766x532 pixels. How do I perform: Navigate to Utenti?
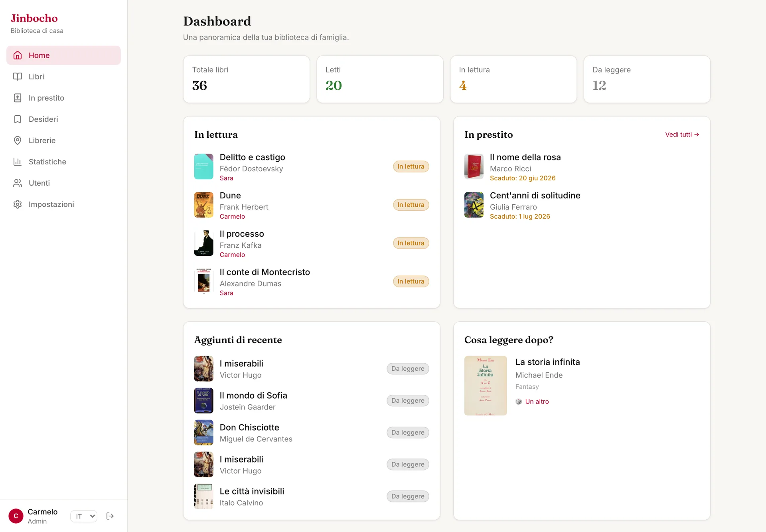tap(63, 183)
